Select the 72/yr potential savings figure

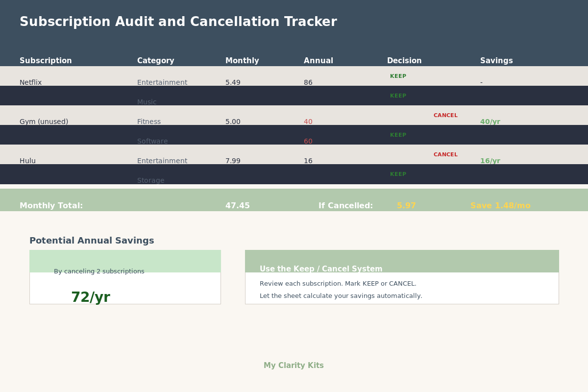coord(91,297)
